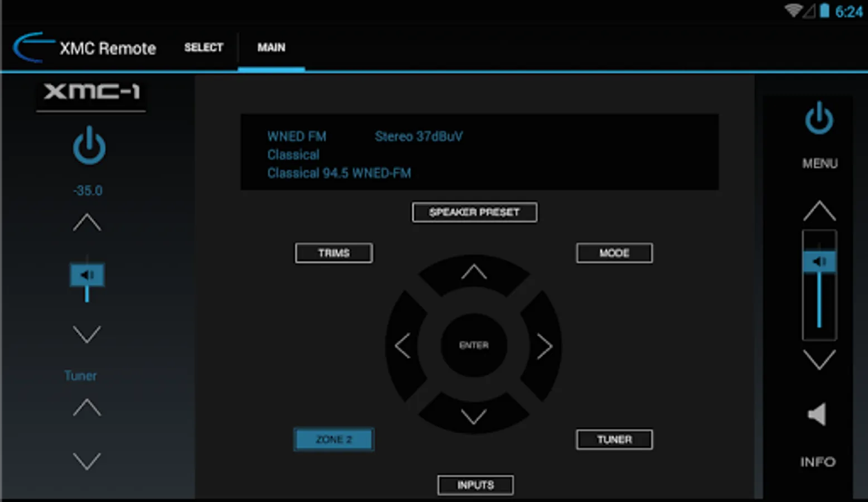Select the TUNER button
868x502 pixels.
click(x=614, y=440)
